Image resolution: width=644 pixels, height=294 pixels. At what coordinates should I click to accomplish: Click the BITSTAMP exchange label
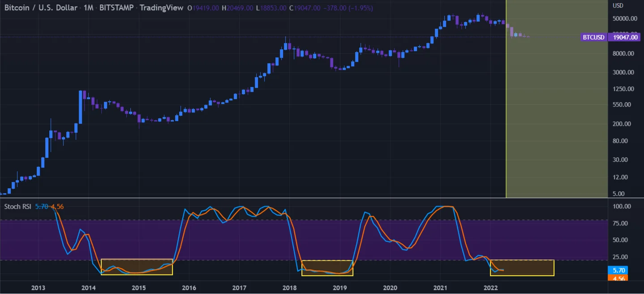(x=116, y=8)
